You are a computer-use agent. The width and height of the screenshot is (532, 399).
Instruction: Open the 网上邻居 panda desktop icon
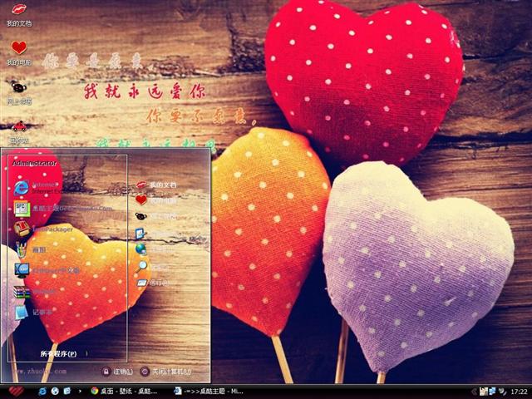[19, 92]
